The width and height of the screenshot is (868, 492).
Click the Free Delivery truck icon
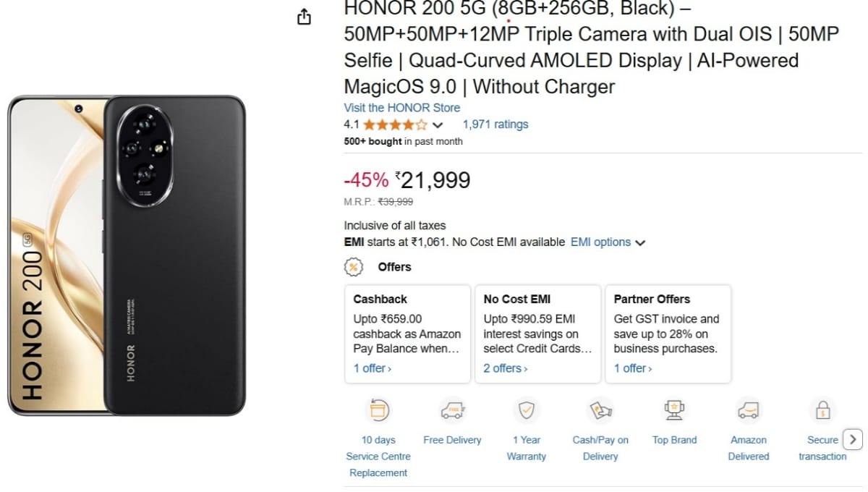(452, 410)
